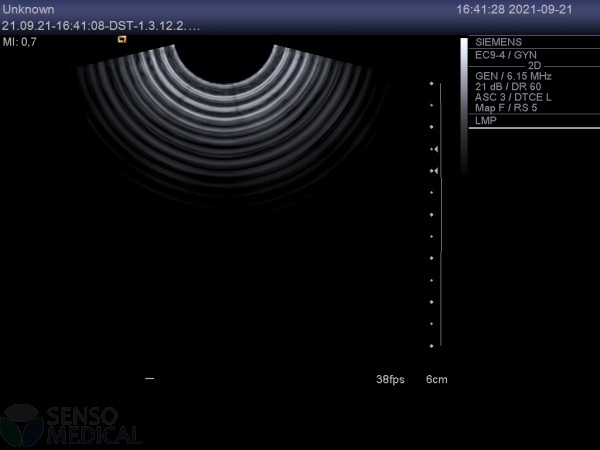Click the SIEMENS label in the info panel
Screen dimensions: 600x450
pyautogui.click(x=497, y=43)
